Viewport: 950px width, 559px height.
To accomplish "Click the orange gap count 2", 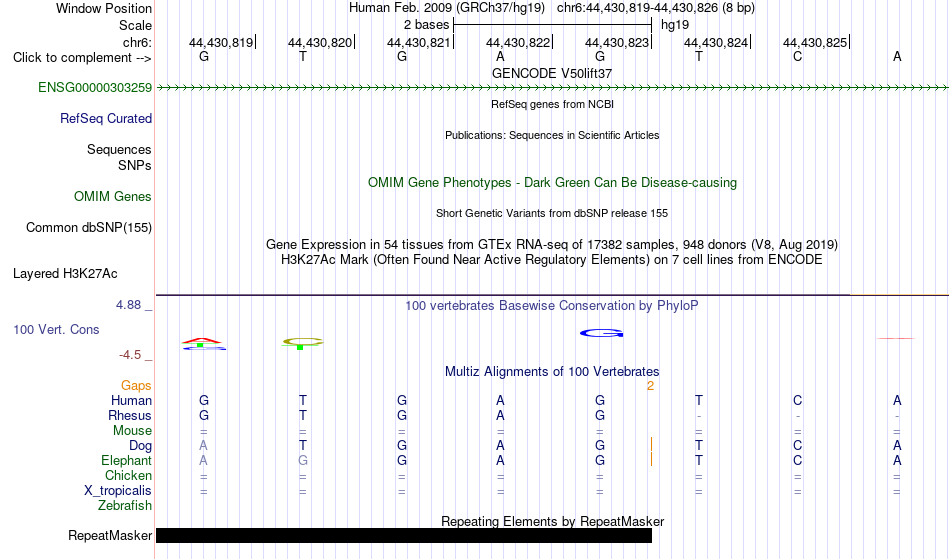I will click(651, 386).
